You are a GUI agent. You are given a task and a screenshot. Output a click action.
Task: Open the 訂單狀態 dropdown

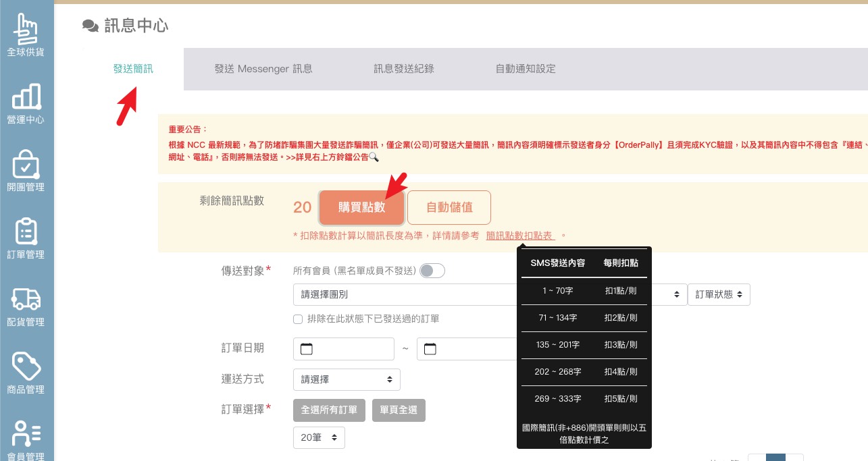[x=718, y=294]
